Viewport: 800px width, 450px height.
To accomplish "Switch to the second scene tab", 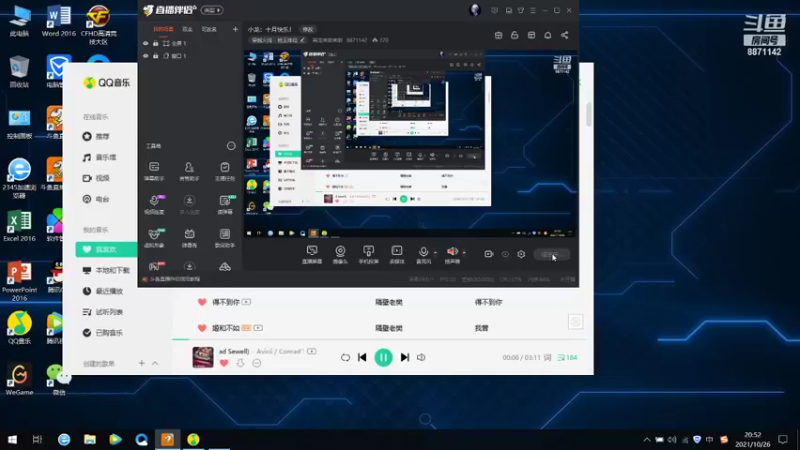I will click(x=188, y=29).
